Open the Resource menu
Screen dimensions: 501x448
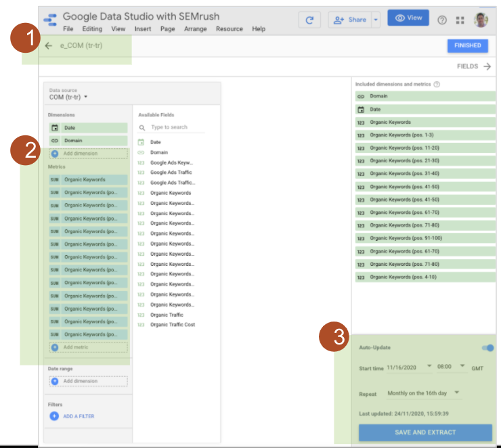tap(230, 29)
